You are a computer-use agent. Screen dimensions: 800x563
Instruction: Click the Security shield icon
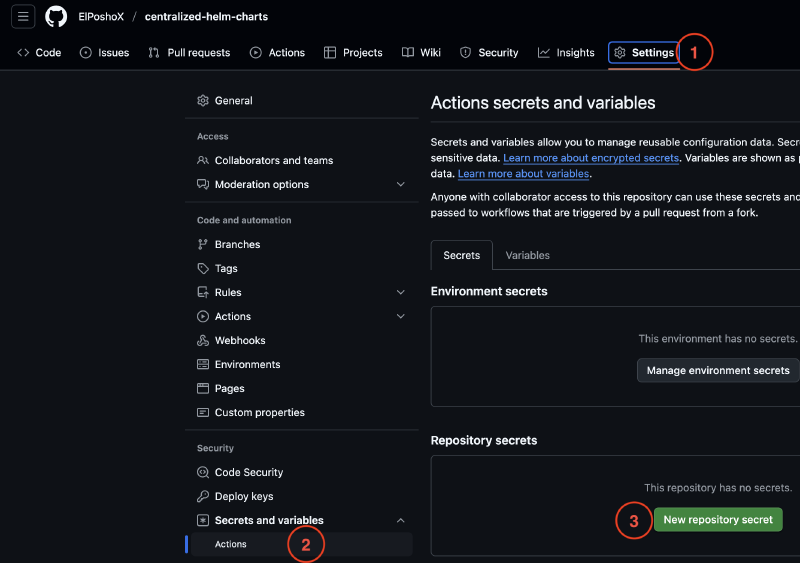pos(465,53)
